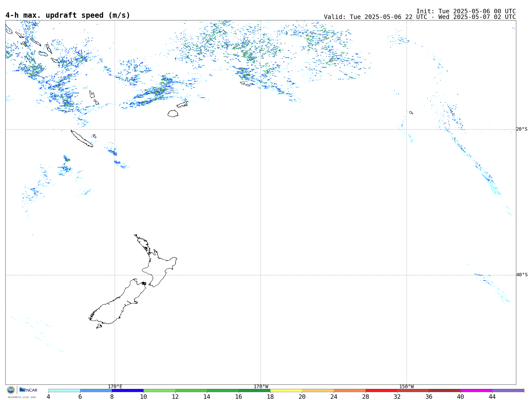Click the '4-h max. updraft speed (m/s)' title
This screenshot has width=532, height=400.
68,15
